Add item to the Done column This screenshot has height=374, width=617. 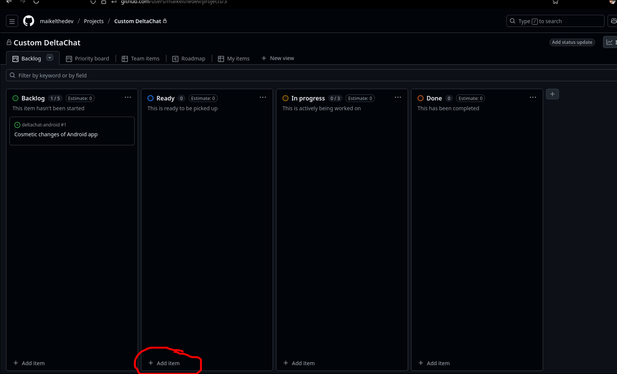(434, 363)
